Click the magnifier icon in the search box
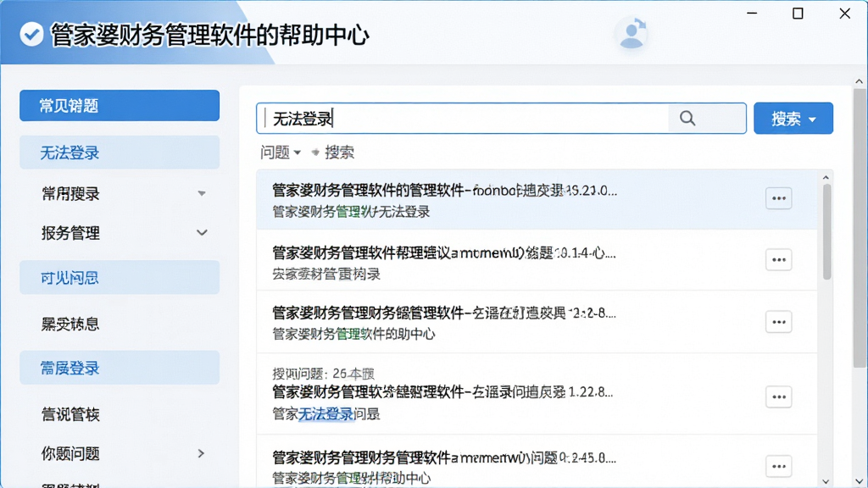868x488 pixels. click(x=687, y=118)
